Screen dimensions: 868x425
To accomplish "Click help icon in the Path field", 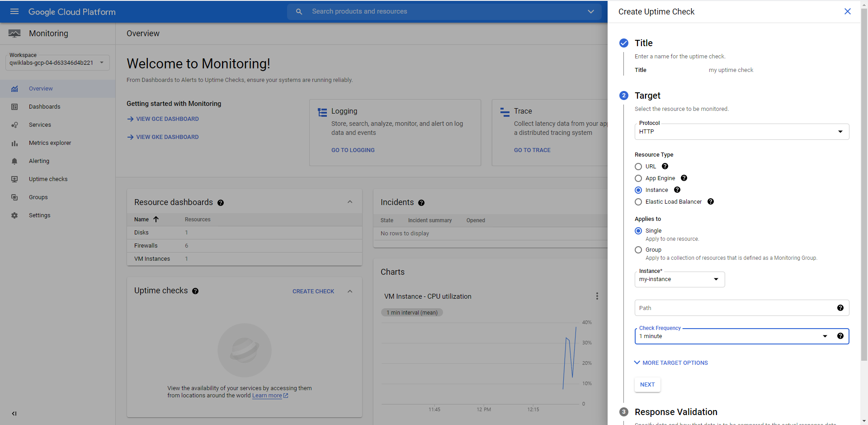I will [x=840, y=308].
